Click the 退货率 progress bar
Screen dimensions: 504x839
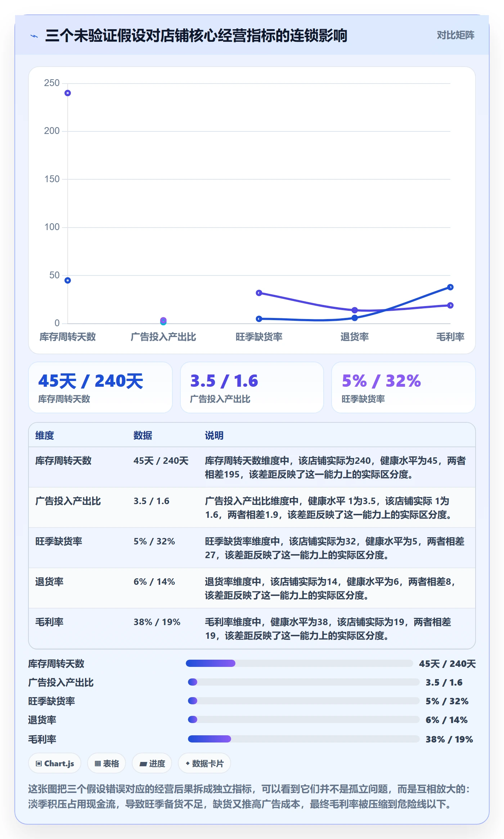coord(303,719)
